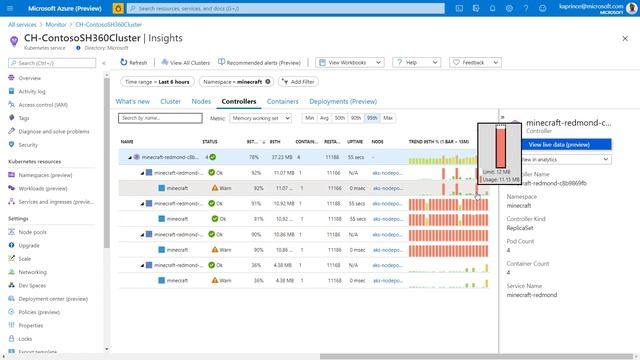Screen dimensions: 640x360
Task: Open Namespaces (preview)
Action: [x=45, y=175]
